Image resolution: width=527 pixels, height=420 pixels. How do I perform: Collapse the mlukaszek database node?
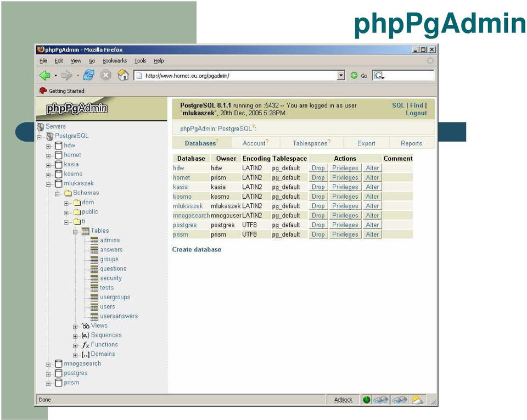pyautogui.click(x=48, y=184)
